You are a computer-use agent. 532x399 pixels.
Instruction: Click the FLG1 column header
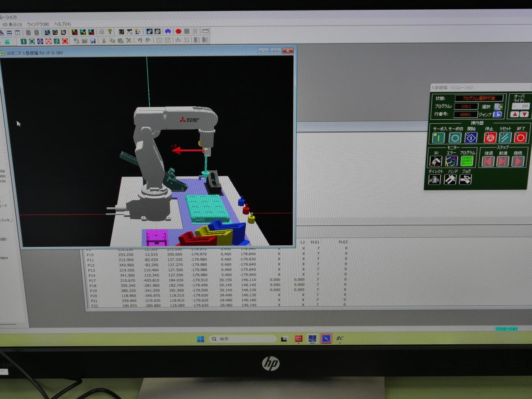315,242
